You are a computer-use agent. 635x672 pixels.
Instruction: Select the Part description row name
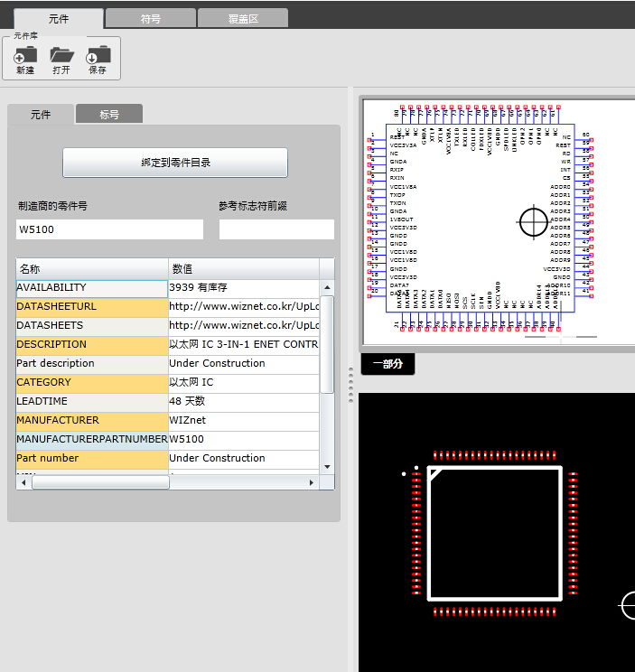(x=92, y=363)
